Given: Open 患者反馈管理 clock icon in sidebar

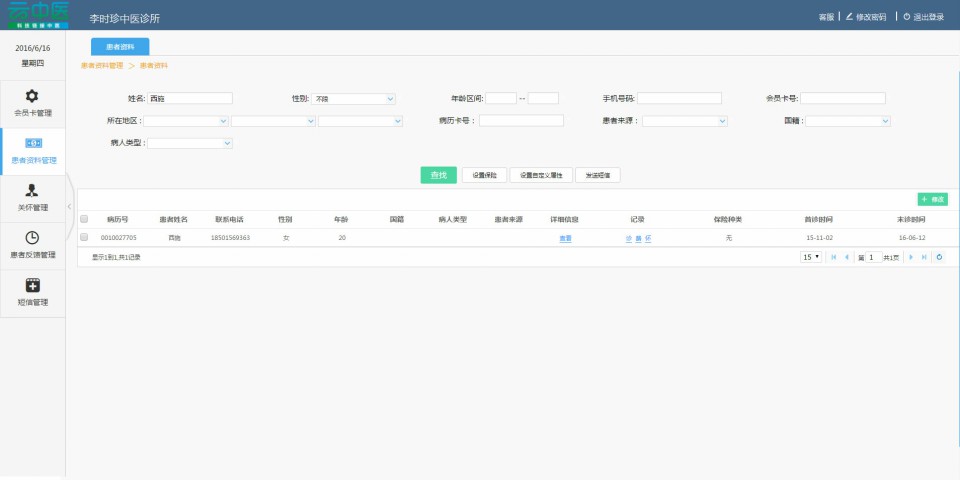Looking at the screenshot, I should [x=32, y=237].
